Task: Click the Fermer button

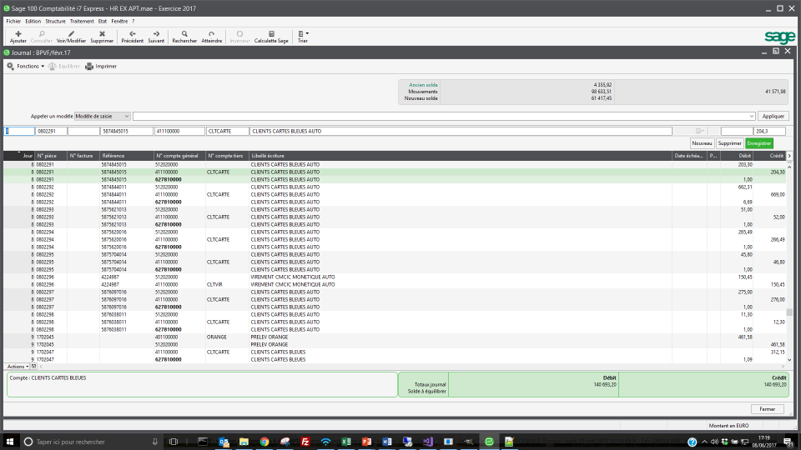Action: click(x=767, y=409)
